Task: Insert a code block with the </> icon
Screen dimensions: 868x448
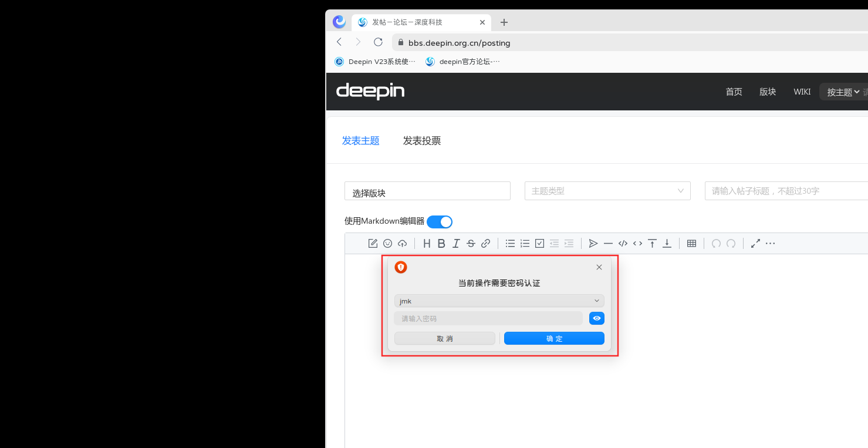Action: pyautogui.click(x=623, y=243)
